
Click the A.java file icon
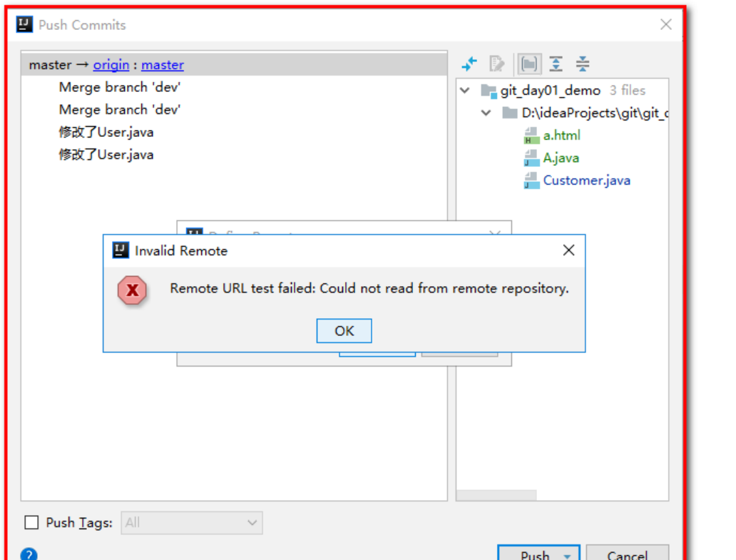(x=531, y=158)
